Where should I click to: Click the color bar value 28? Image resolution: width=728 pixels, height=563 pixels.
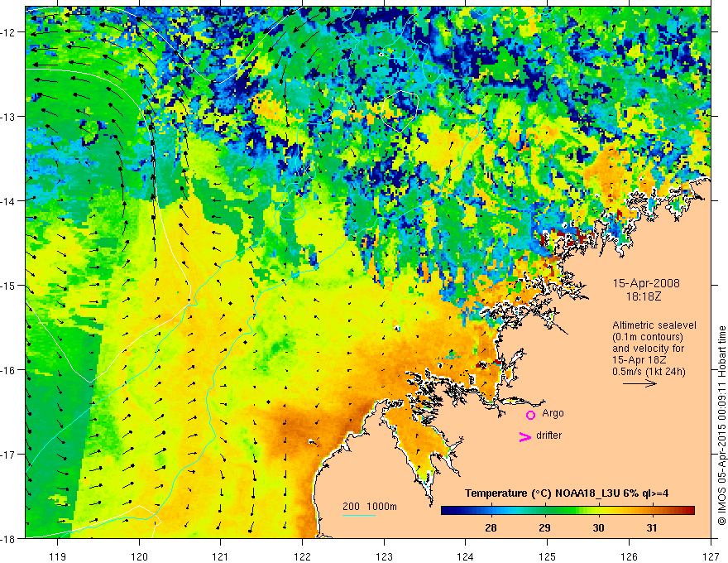click(x=491, y=527)
